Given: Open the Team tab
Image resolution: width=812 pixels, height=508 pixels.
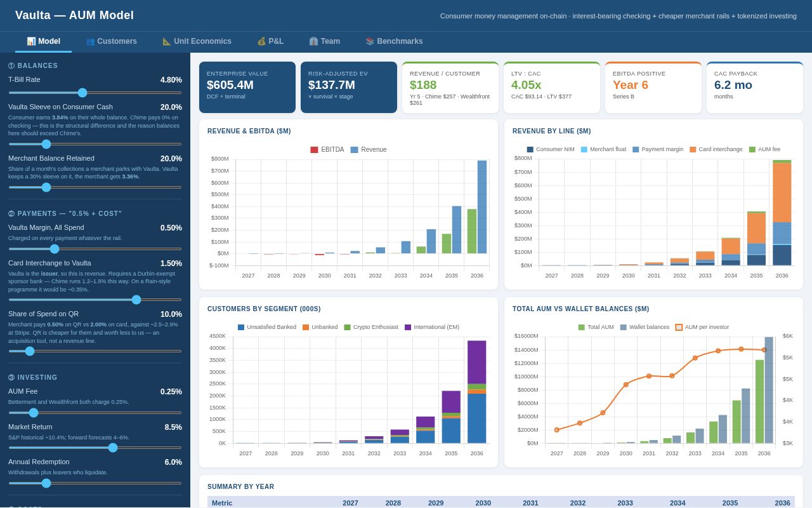Looking at the screenshot, I should 324,41.
